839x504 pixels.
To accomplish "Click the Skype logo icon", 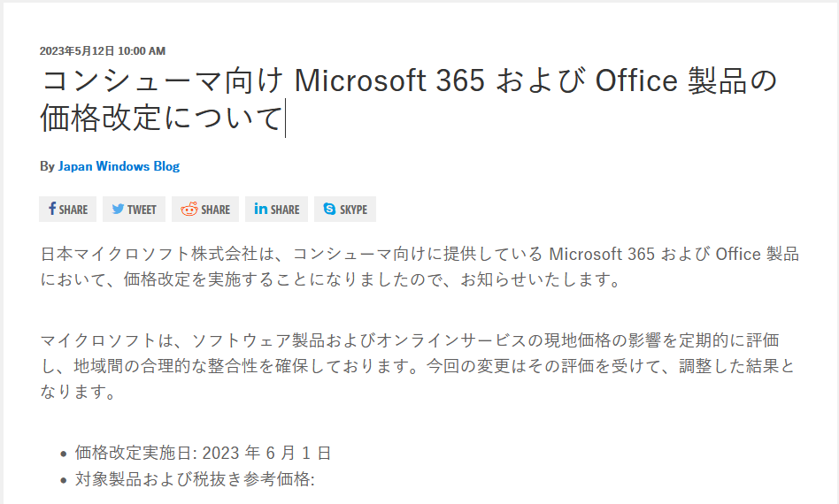I will click(329, 209).
